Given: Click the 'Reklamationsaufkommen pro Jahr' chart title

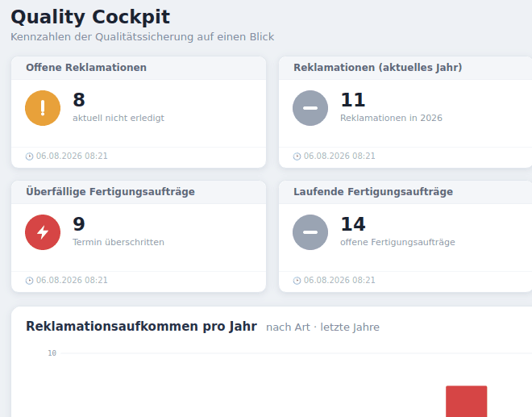Looking at the screenshot, I should point(141,327).
